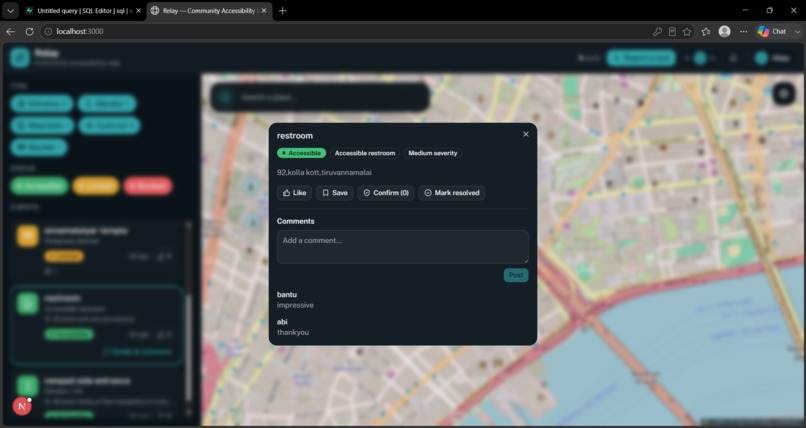806x428 pixels.
Task: Click the Add a comment text box
Action: tap(402, 247)
